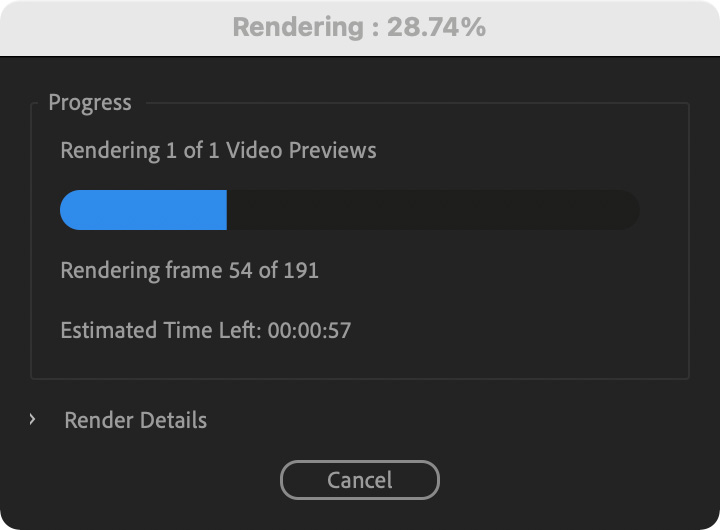This screenshot has height=530, width=720.
Task: Click the dark unfilled part of progress bar
Action: (x=430, y=211)
